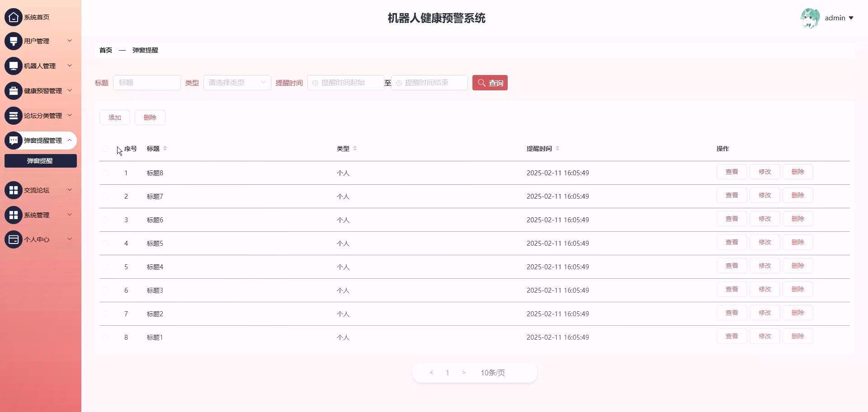Go to next page arrow

coord(463,373)
